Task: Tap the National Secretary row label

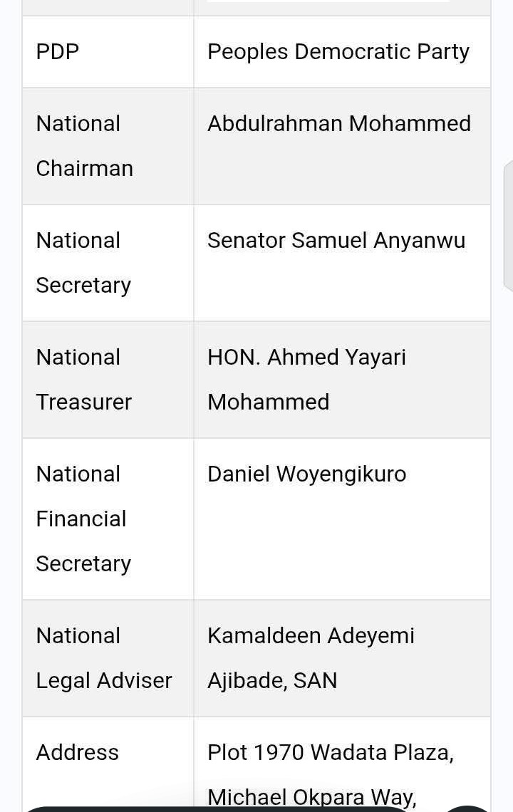Action: pyautogui.click(x=83, y=263)
